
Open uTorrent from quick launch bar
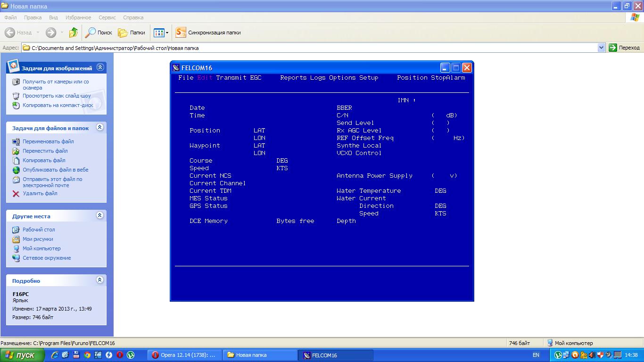pyautogui.click(x=131, y=355)
